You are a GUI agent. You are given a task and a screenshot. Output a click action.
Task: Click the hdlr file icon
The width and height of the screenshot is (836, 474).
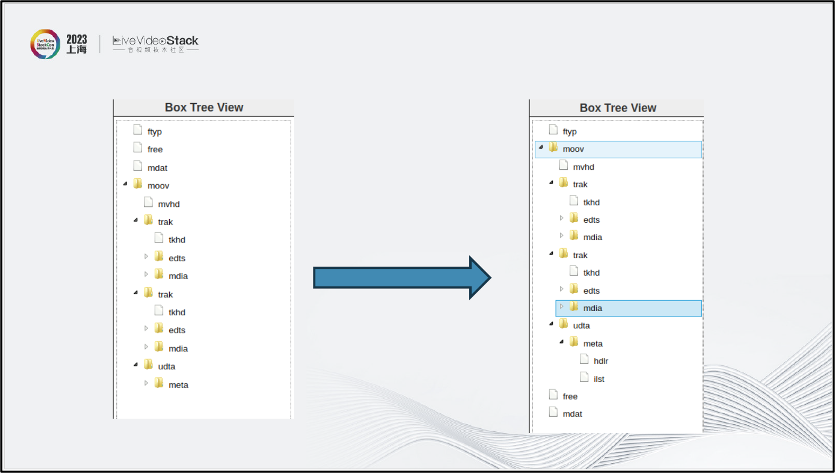584,360
